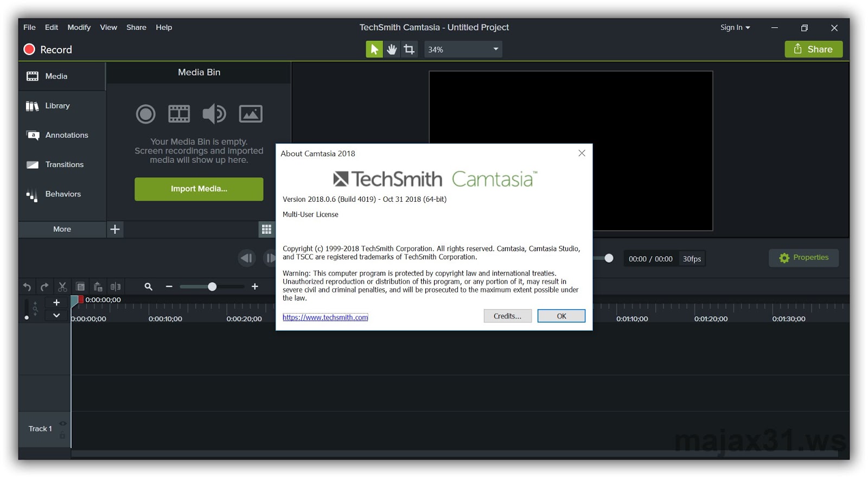Click the red playhead marker on timeline
This screenshot has width=868, height=478.
[x=81, y=299]
